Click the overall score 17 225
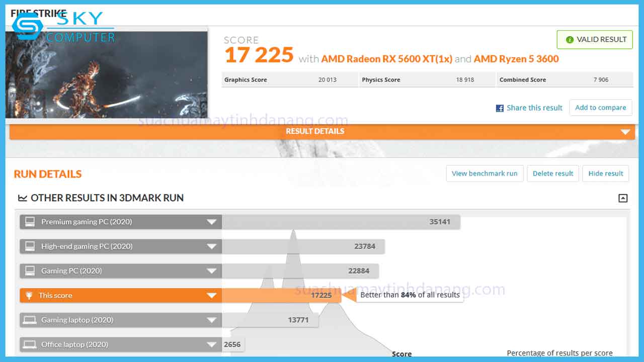The image size is (644, 362). [x=259, y=55]
